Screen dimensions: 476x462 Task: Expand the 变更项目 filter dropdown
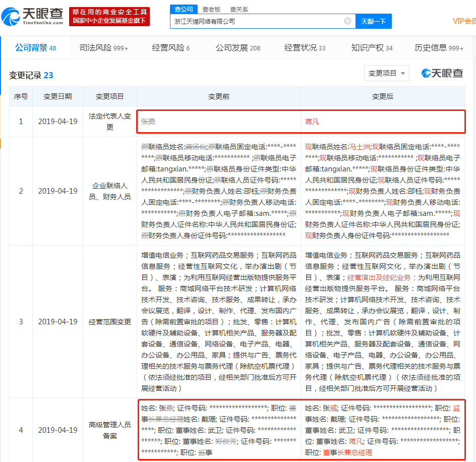click(x=386, y=73)
